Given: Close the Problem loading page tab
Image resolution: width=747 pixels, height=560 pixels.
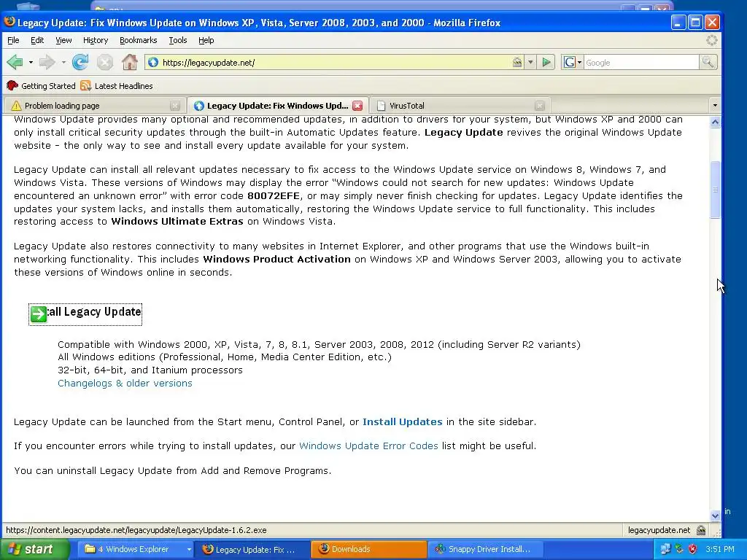Looking at the screenshot, I should click(175, 106).
